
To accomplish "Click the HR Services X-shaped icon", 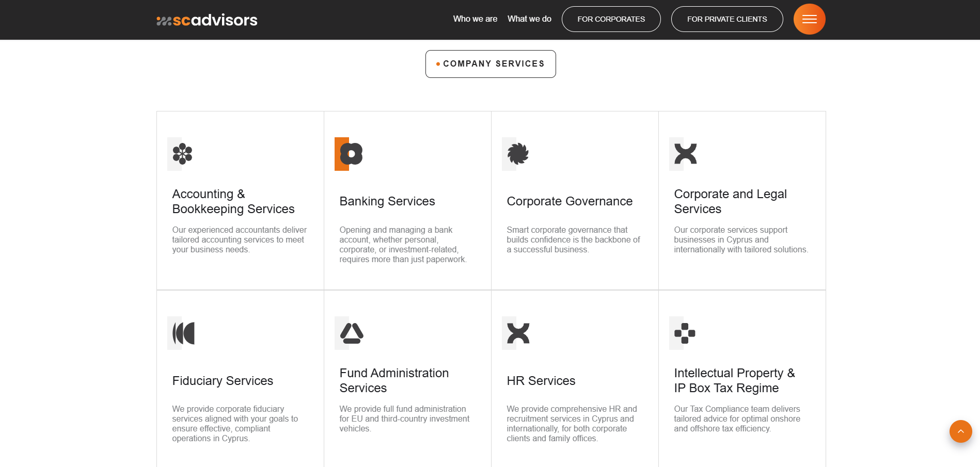I will pyautogui.click(x=518, y=333).
